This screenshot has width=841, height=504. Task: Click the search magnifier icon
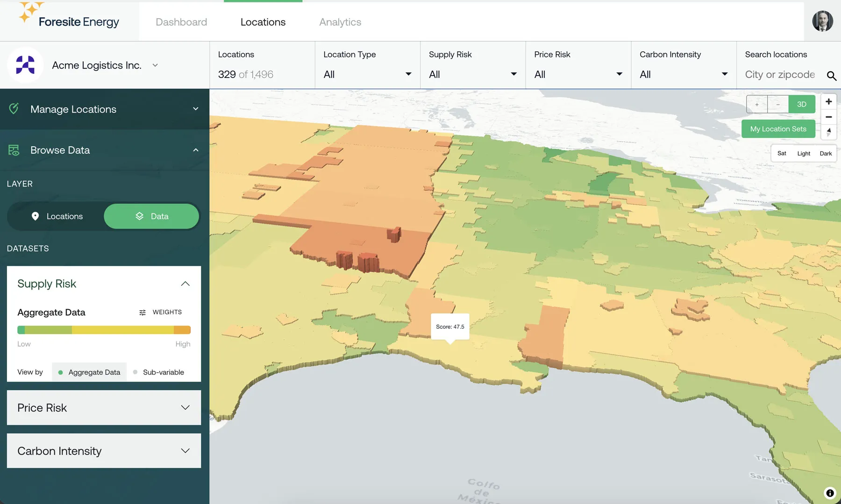click(x=831, y=76)
